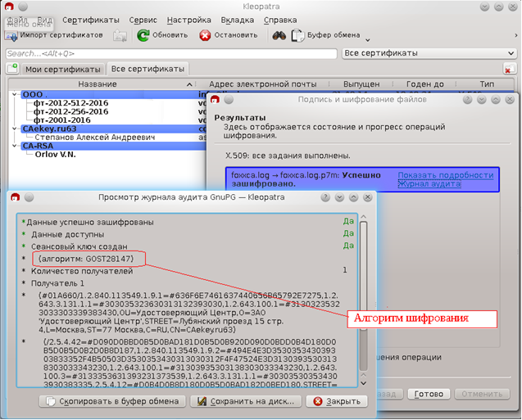Click Kleopatra icon in audit log window title bar
The height and width of the screenshot is (420, 522).
pyautogui.click(x=16, y=197)
